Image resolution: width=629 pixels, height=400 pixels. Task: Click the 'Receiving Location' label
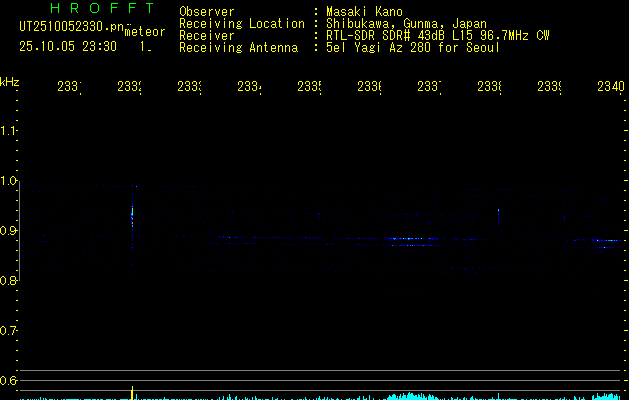pyautogui.click(x=242, y=24)
